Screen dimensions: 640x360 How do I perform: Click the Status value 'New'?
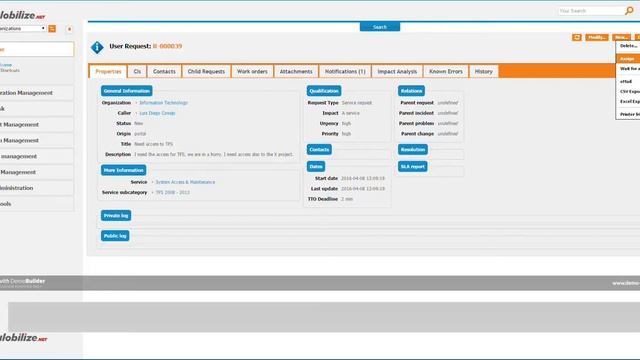139,123
